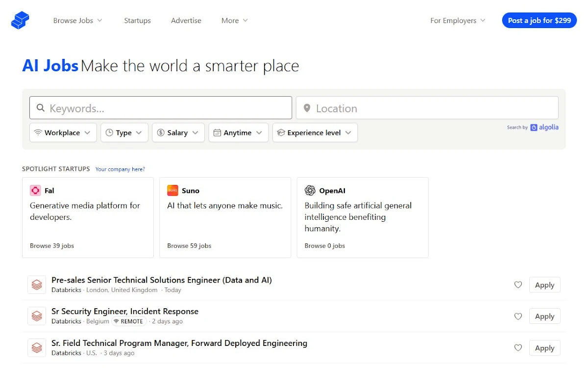The image size is (588, 368).
Task: Open the Workplace filter dropdown
Action: coord(63,132)
